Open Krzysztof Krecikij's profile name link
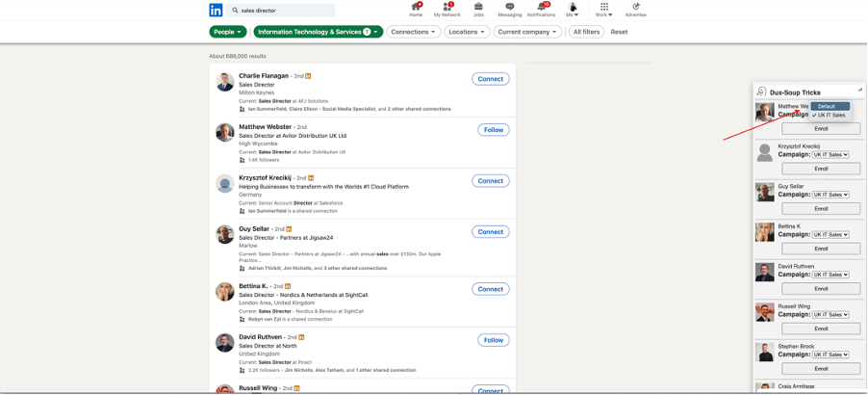The height and width of the screenshot is (395, 868). (x=266, y=178)
